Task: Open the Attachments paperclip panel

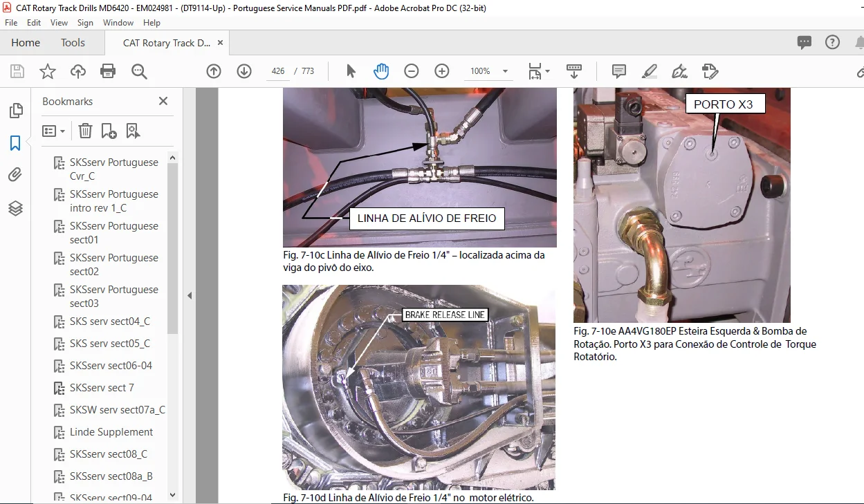Action: pyautogui.click(x=15, y=176)
